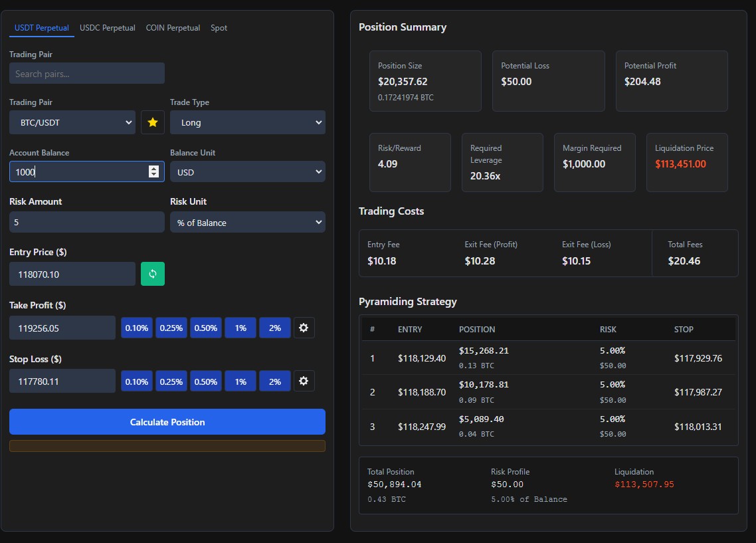Screen dimensions: 756x543
Task: Click the Potential Loss $50.00 value
Action: tap(516, 82)
